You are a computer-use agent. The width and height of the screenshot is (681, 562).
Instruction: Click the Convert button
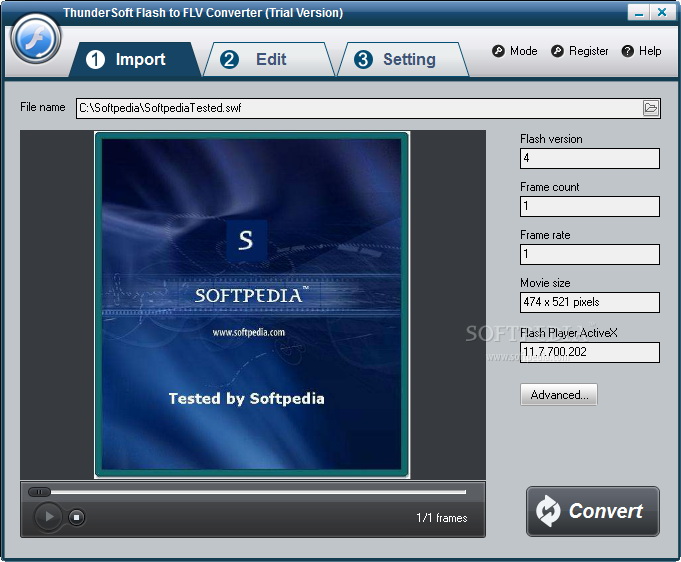coord(593,511)
